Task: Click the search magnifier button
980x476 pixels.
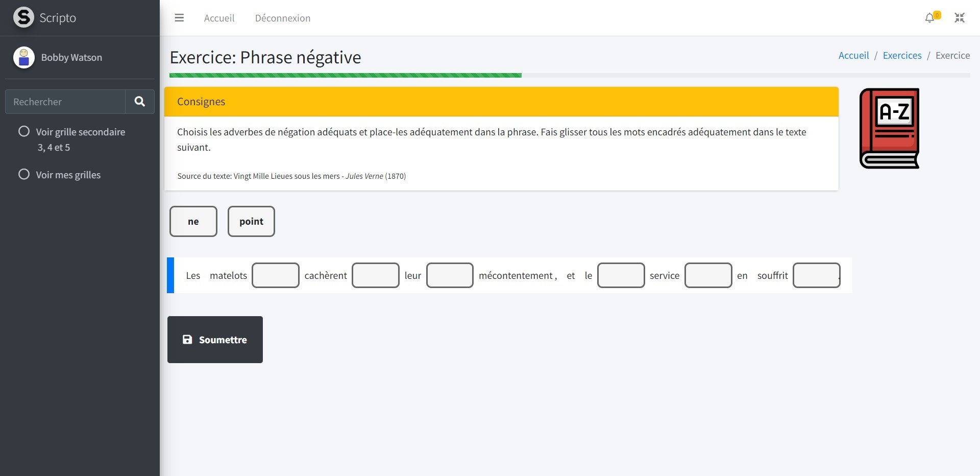Action: click(x=139, y=102)
